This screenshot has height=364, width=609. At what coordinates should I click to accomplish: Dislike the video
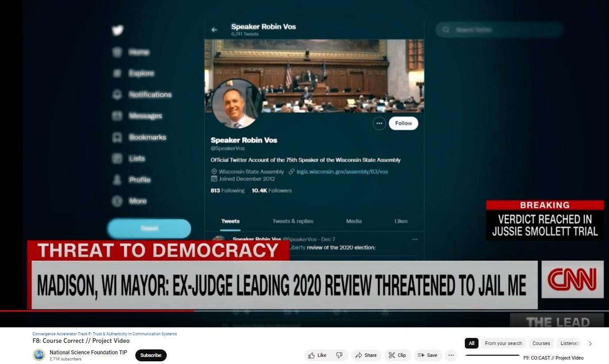tap(339, 355)
